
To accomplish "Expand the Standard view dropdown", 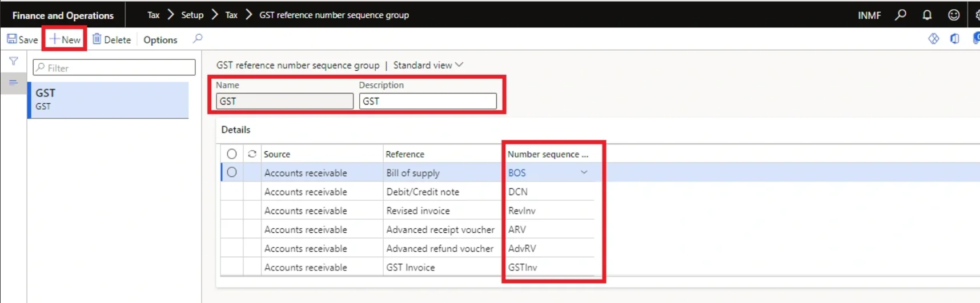I will click(428, 65).
